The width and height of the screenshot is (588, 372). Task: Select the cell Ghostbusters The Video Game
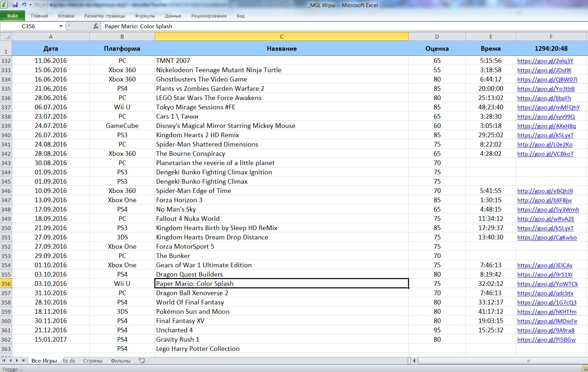click(282, 79)
